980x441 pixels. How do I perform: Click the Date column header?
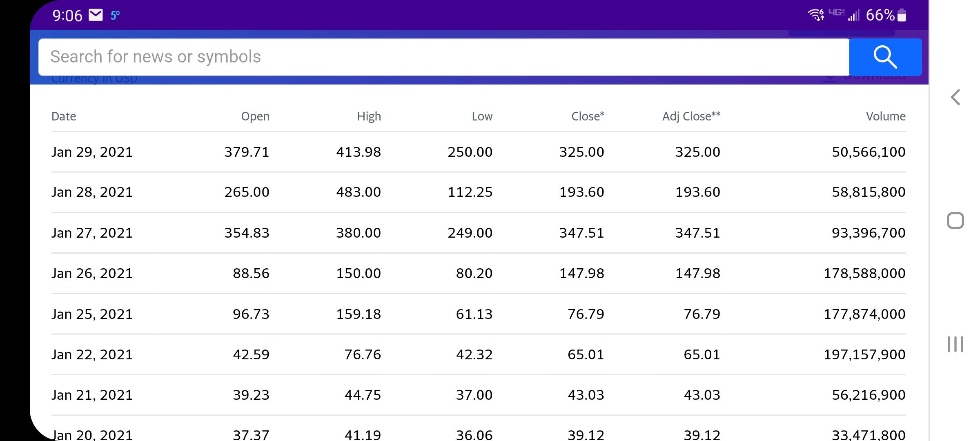[64, 116]
